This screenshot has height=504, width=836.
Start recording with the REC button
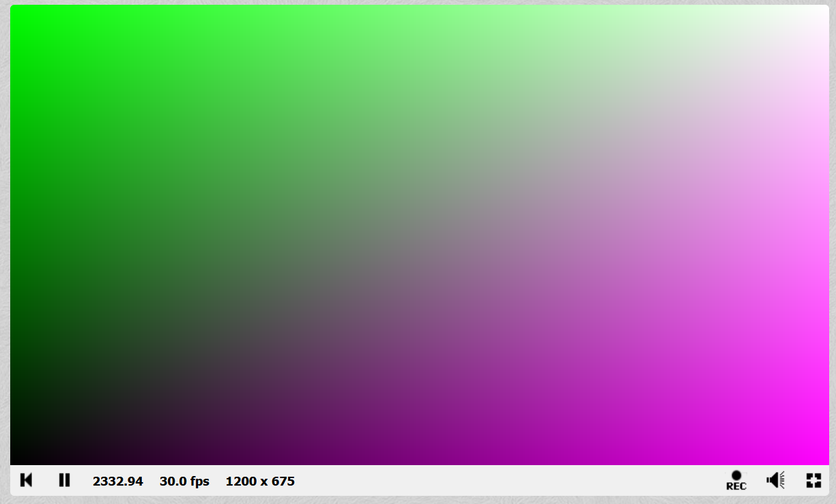pyautogui.click(x=736, y=480)
